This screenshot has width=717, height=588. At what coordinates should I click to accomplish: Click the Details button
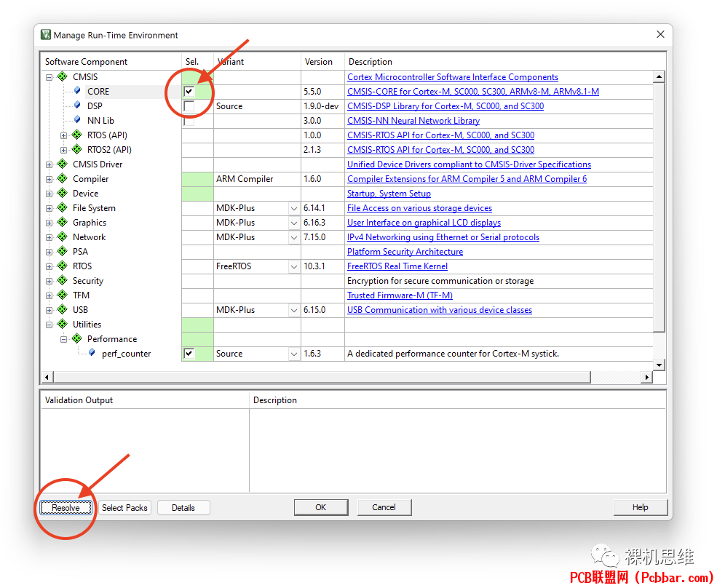[183, 507]
